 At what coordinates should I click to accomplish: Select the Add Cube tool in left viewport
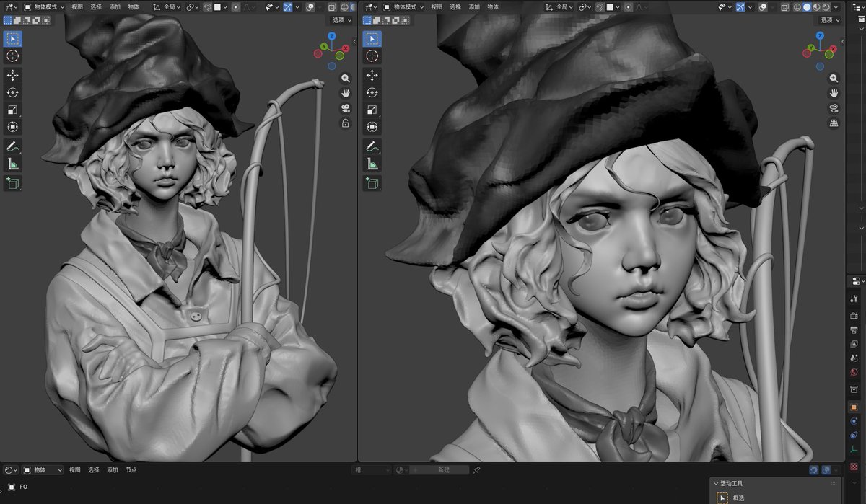(13, 184)
